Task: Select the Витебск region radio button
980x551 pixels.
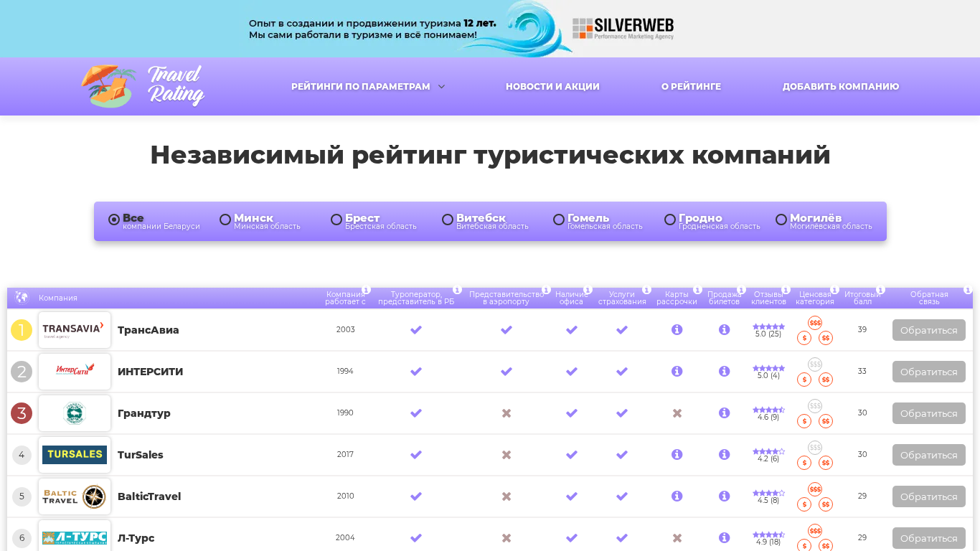Action: (x=448, y=220)
